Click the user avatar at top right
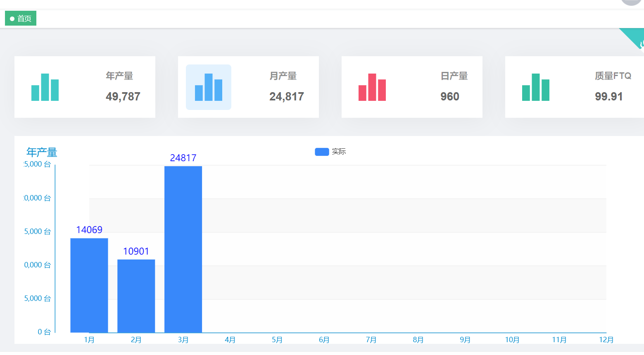This screenshot has width=644, height=355. [x=631, y=2]
